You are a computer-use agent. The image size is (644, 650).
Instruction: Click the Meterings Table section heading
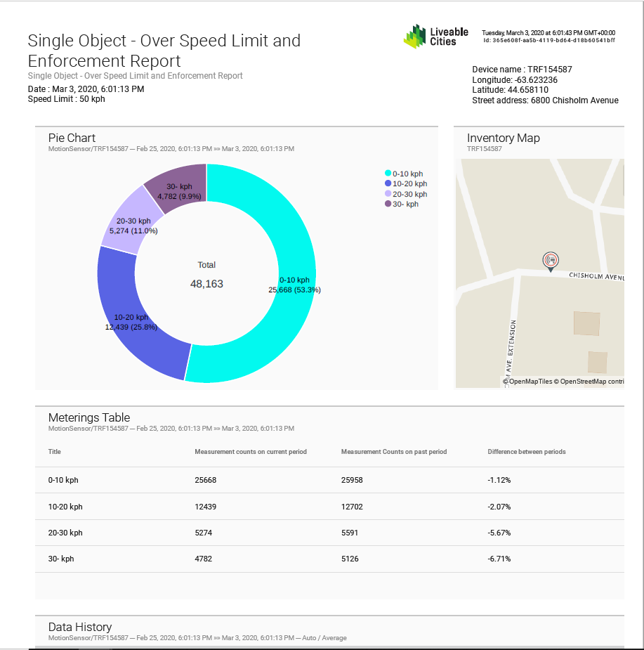tap(89, 417)
